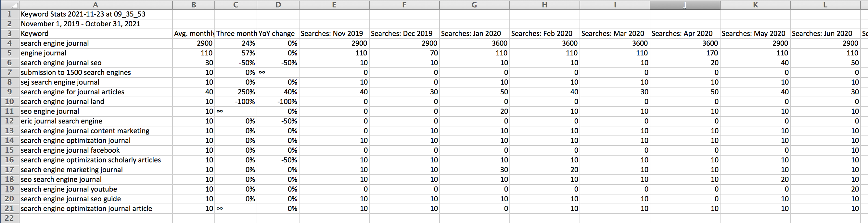Click the 250% three-month change cell
This screenshot has height=223, width=868.
(x=236, y=92)
